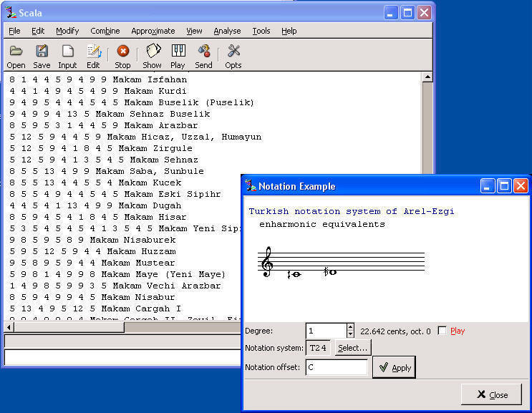Click the 'Makam Hicaz, Uzzal, Humayun' line

(136, 137)
